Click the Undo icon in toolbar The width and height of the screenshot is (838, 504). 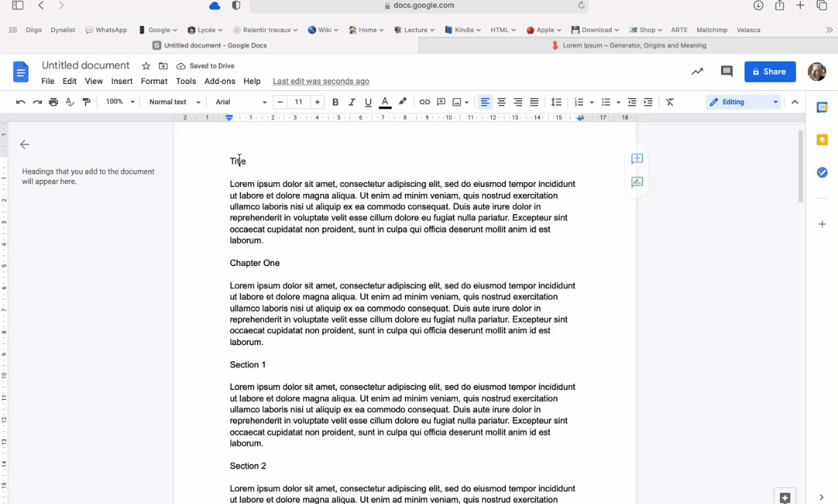(20, 102)
